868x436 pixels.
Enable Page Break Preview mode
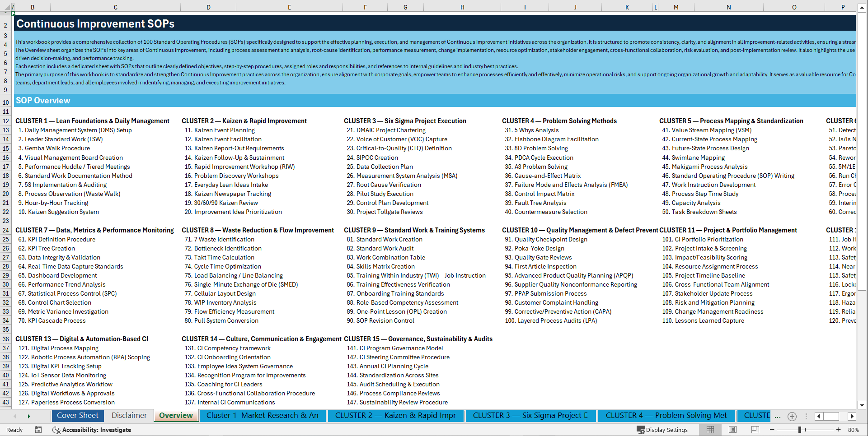[x=755, y=430]
